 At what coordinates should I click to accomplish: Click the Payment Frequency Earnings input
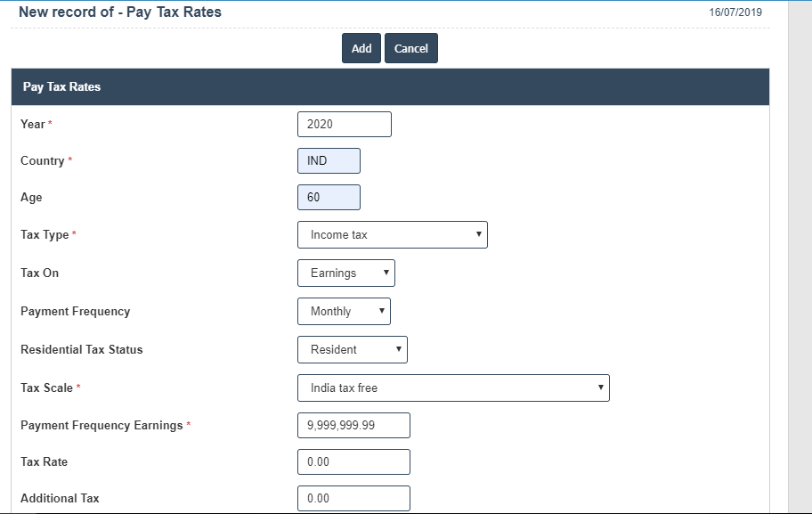click(x=353, y=426)
